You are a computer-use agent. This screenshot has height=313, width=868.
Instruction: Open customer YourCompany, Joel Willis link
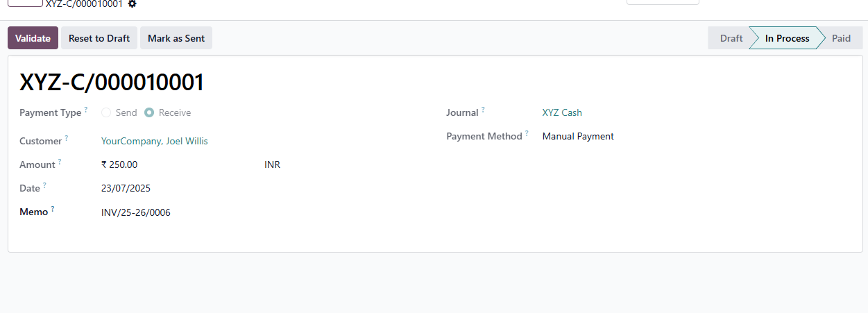tap(155, 141)
